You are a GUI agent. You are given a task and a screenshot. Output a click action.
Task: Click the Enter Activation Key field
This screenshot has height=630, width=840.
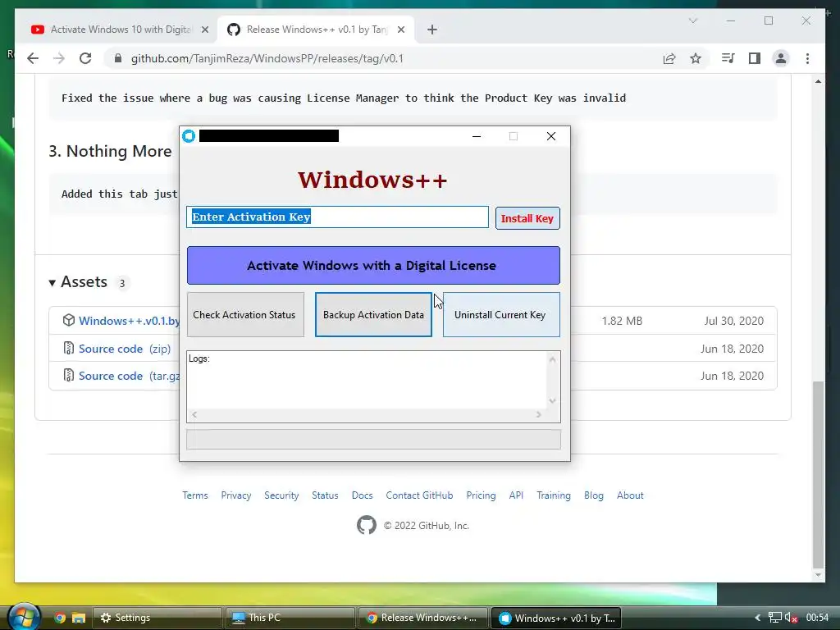pyautogui.click(x=337, y=217)
